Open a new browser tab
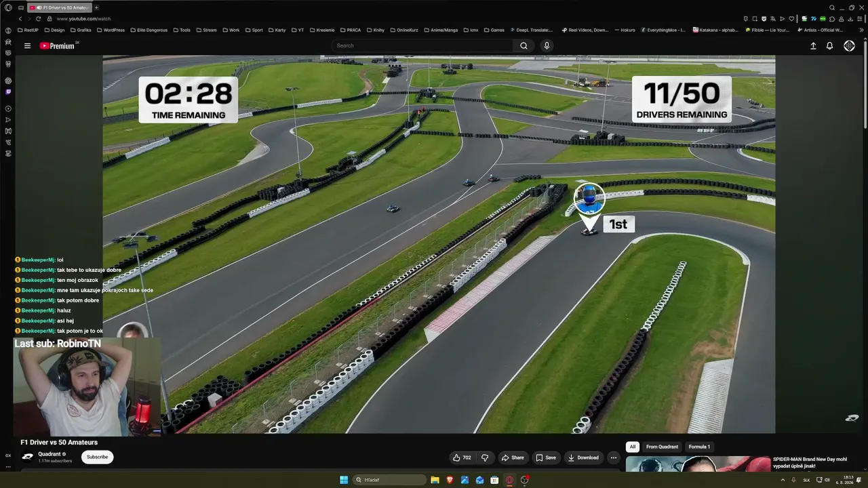 [96, 7]
